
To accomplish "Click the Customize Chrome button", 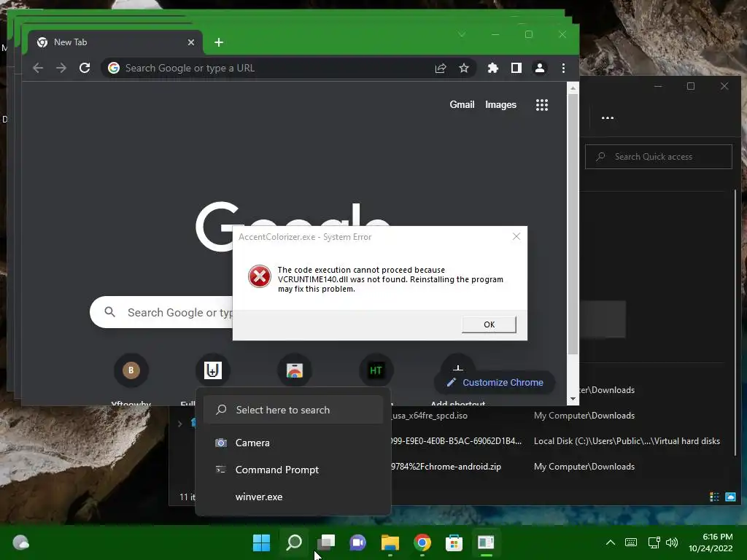I will (x=495, y=382).
